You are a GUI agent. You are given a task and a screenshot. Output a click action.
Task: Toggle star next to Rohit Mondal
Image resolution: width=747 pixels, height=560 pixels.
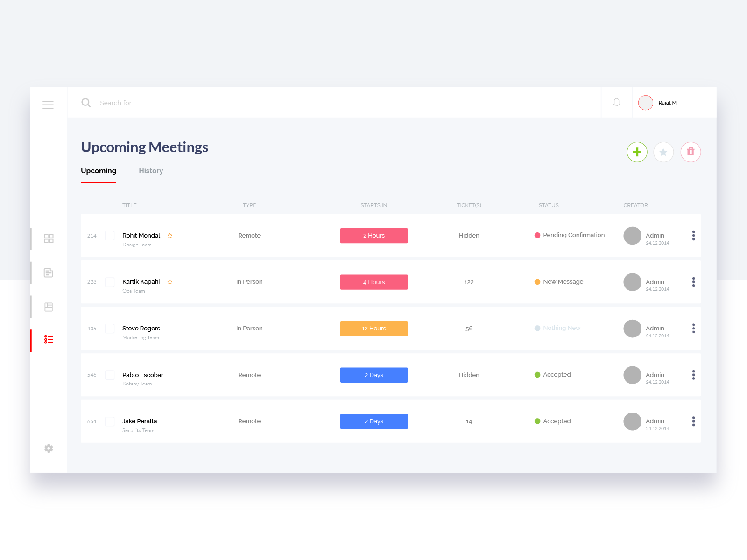coord(170,236)
